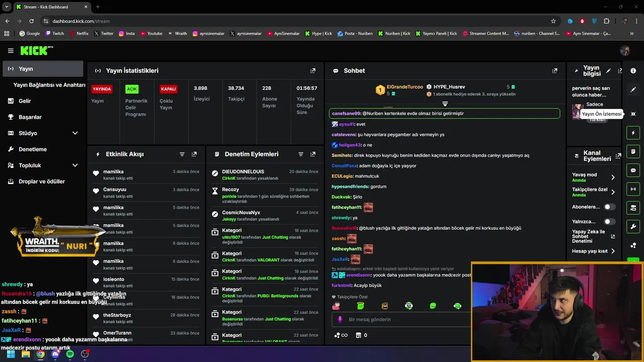Image resolution: width=644 pixels, height=362 pixels.
Task: Click the lightning bolt icon in right toolbar
Action: [633, 133]
